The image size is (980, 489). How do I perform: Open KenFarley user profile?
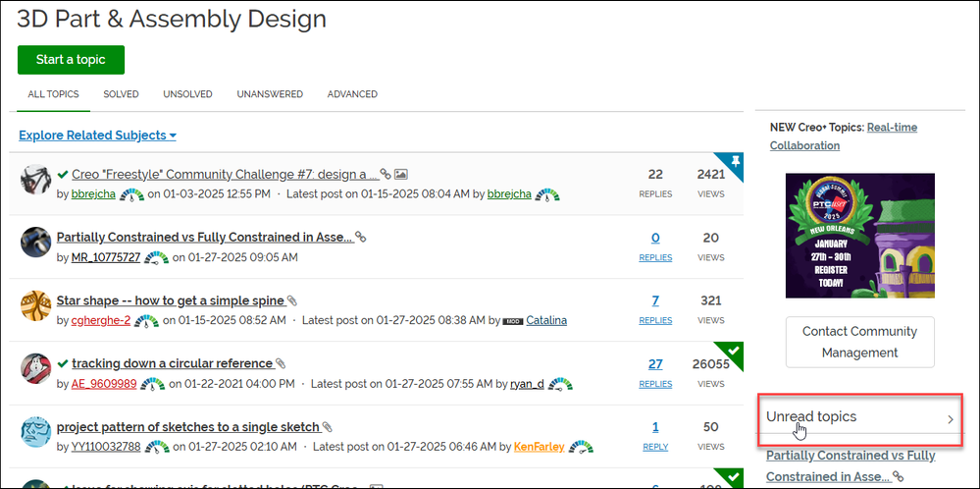540,447
